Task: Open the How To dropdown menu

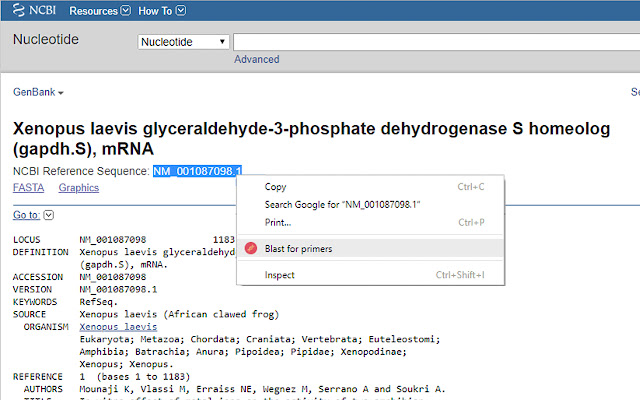Action: click(x=162, y=11)
